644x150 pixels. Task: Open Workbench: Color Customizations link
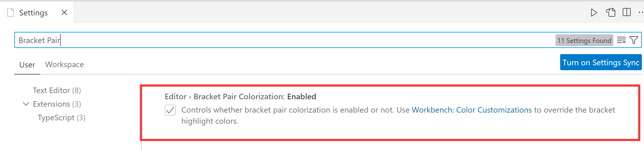[x=472, y=110]
